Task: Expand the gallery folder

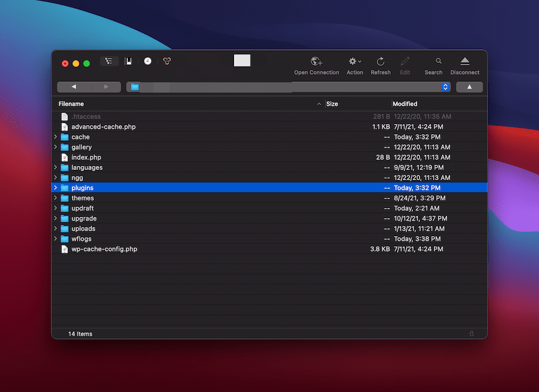Action: click(56, 147)
